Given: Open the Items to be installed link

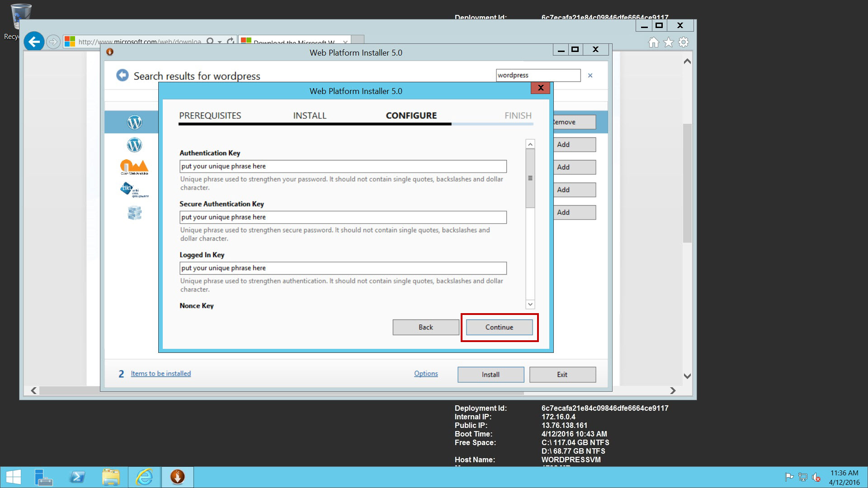Looking at the screenshot, I should coord(160,374).
